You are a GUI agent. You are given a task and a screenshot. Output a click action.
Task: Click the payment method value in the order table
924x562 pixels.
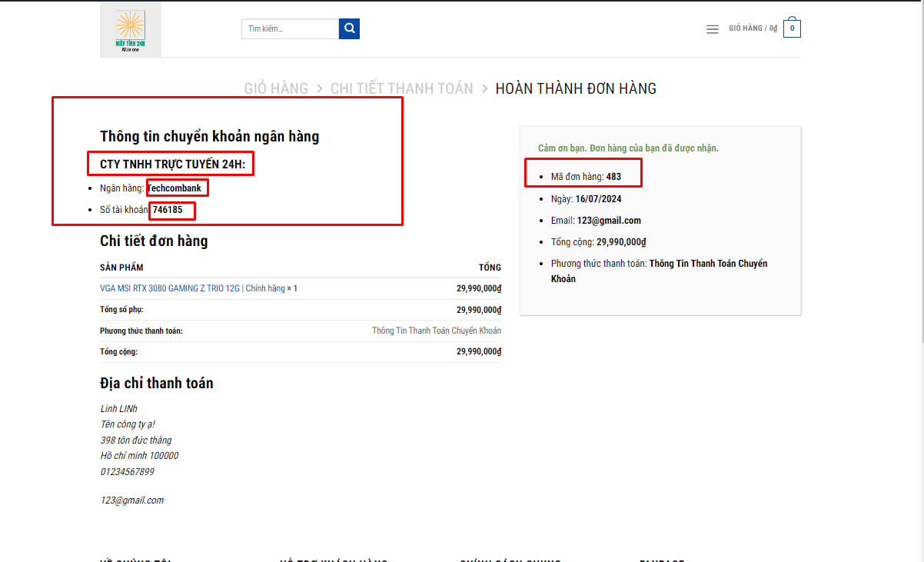pyautogui.click(x=437, y=331)
